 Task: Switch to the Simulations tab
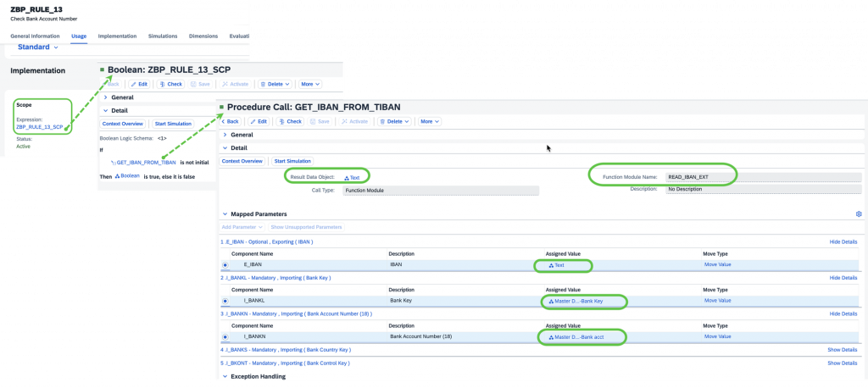(x=163, y=36)
